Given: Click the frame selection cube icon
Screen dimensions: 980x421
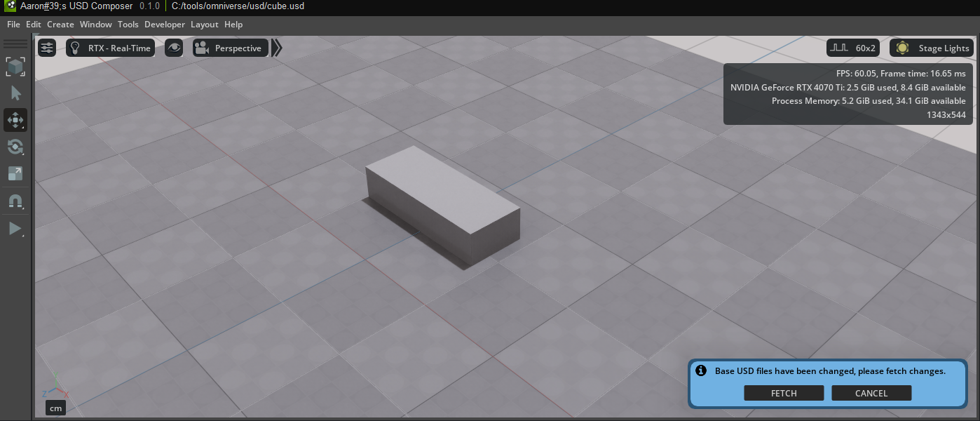Looking at the screenshot, I should coord(15,67).
